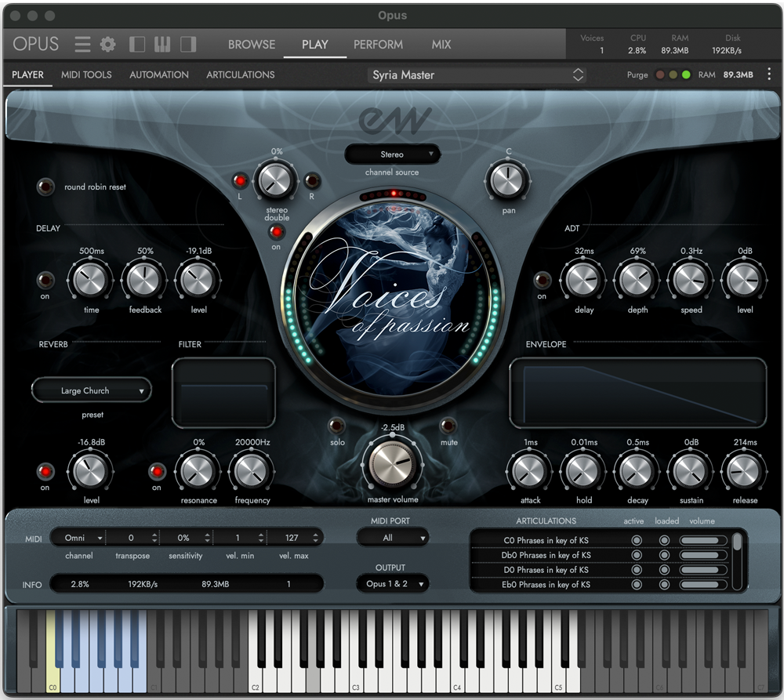Enable the ADT on switch

543,280
